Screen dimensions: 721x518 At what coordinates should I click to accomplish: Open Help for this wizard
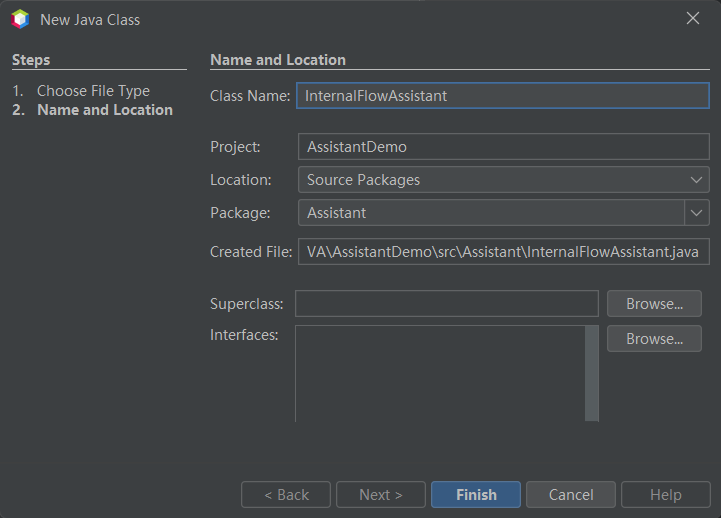click(665, 495)
